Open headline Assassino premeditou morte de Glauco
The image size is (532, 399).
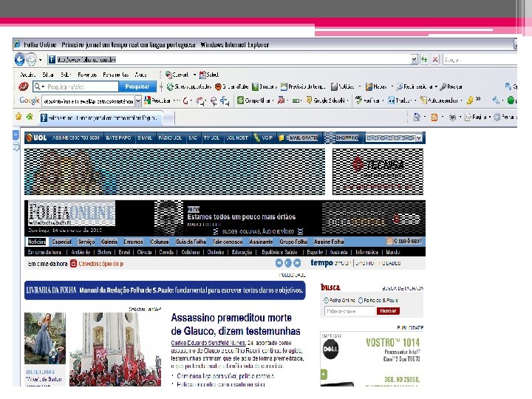click(236, 324)
